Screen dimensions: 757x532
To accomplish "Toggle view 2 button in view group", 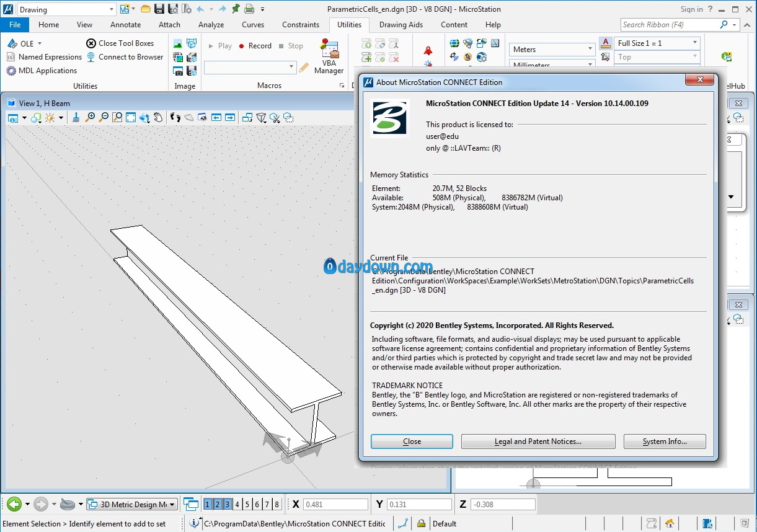I will (x=218, y=504).
